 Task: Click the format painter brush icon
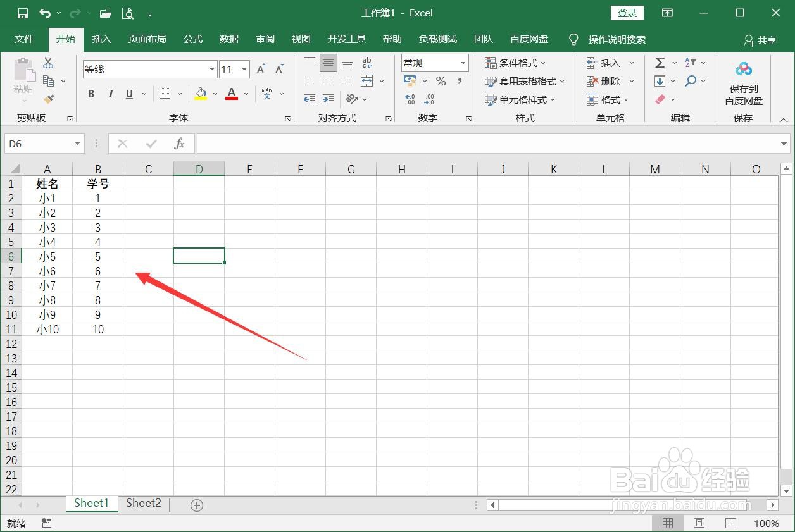click(48, 99)
